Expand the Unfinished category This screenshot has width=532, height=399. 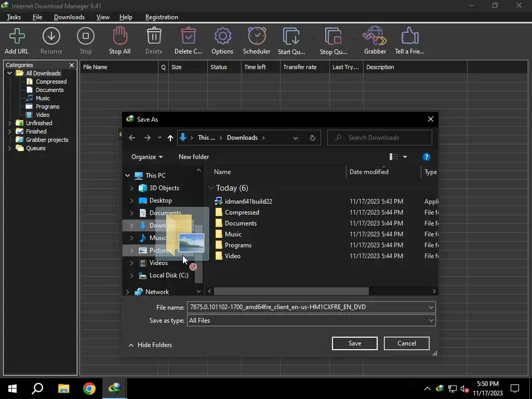tap(9, 123)
